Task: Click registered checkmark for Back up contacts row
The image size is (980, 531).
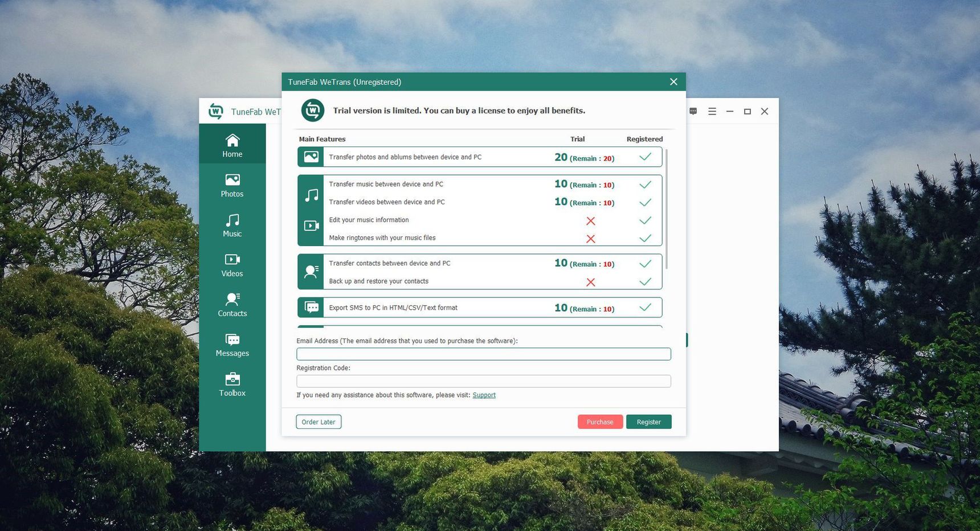Action: (645, 281)
